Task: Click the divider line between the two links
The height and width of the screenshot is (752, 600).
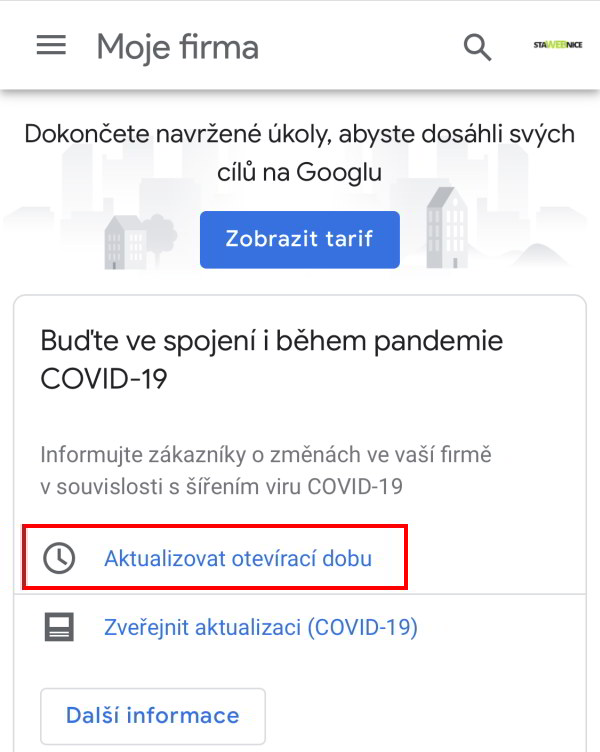Action: pyautogui.click(x=299, y=593)
